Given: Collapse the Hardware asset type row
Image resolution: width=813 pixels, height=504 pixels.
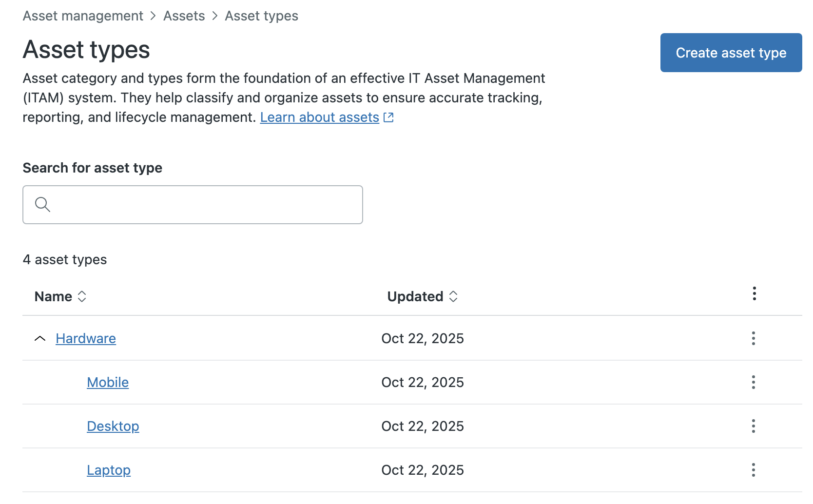Looking at the screenshot, I should point(40,339).
